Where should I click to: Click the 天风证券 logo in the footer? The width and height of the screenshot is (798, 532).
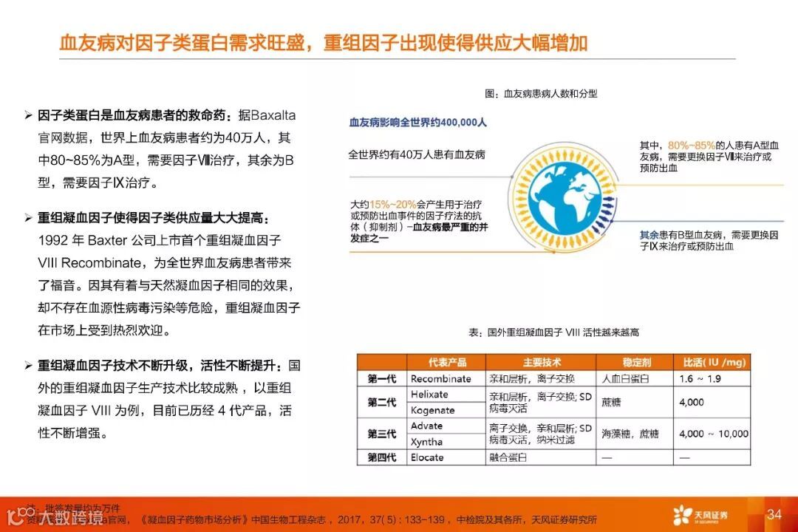(700, 515)
